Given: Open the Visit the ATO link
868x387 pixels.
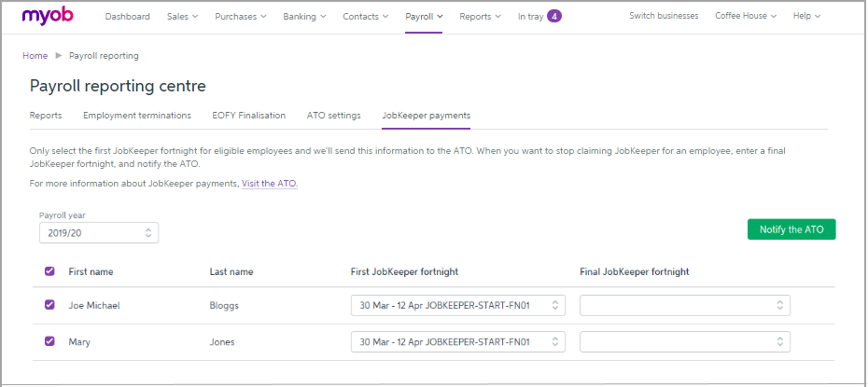Looking at the screenshot, I should tap(269, 184).
